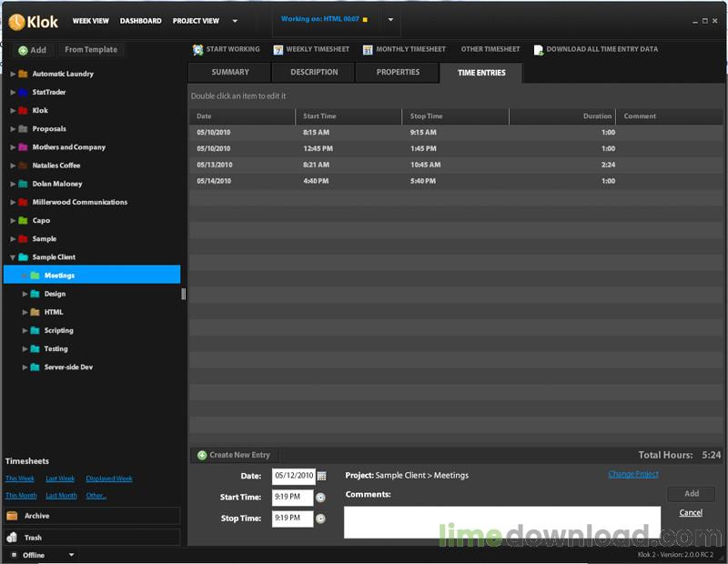728x564 pixels.
Task: Click the tan HTML folder icon
Action: coord(35,312)
